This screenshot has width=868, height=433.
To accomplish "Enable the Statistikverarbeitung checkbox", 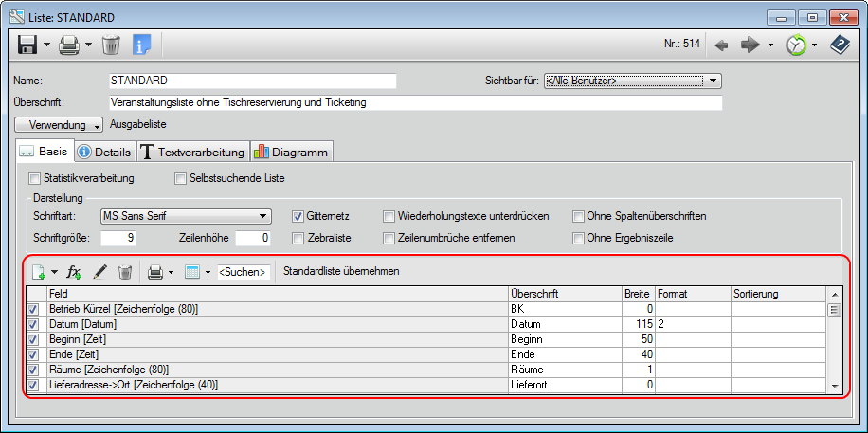I will coord(35,178).
